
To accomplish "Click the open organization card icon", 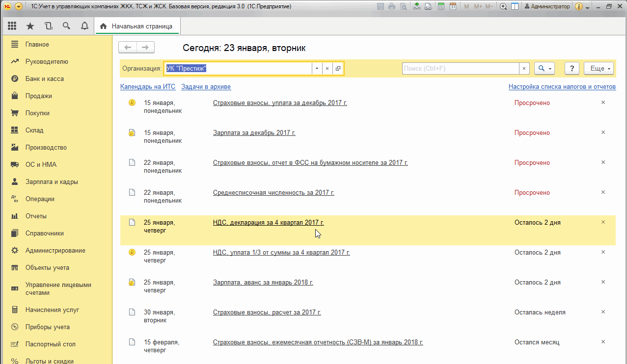I will pos(338,69).
